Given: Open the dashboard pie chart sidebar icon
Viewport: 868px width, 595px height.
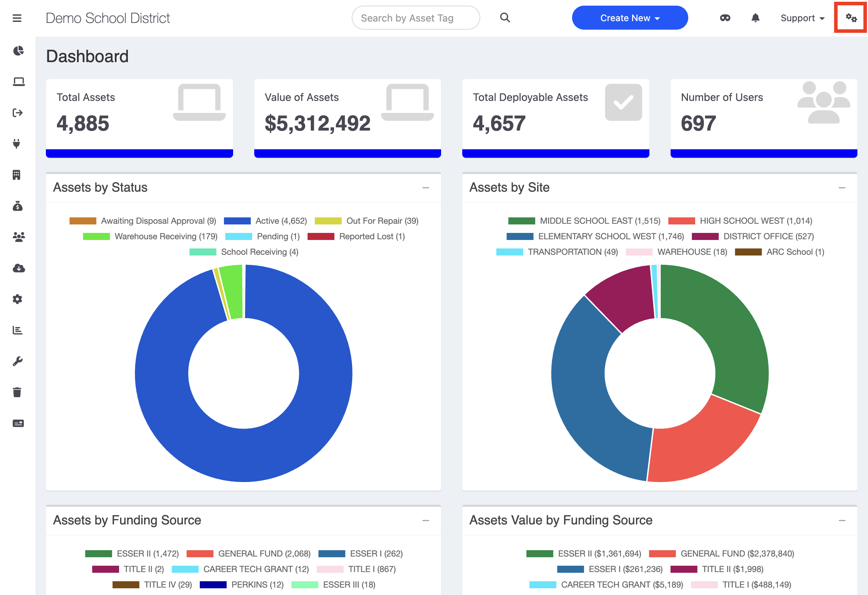Looking at the screenshot, I should tap(18, 51).
